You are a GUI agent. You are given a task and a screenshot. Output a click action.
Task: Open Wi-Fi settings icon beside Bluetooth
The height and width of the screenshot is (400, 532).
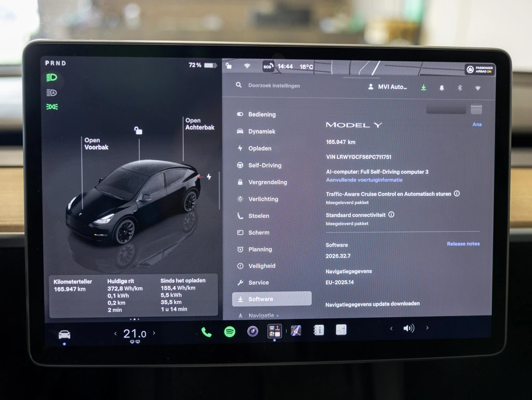478,88
